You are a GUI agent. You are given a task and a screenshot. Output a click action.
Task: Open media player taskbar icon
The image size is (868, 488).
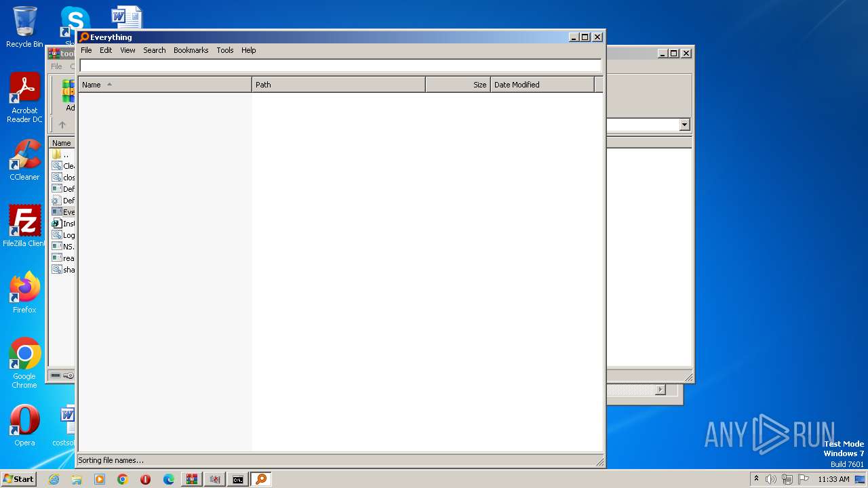[100, 479]
